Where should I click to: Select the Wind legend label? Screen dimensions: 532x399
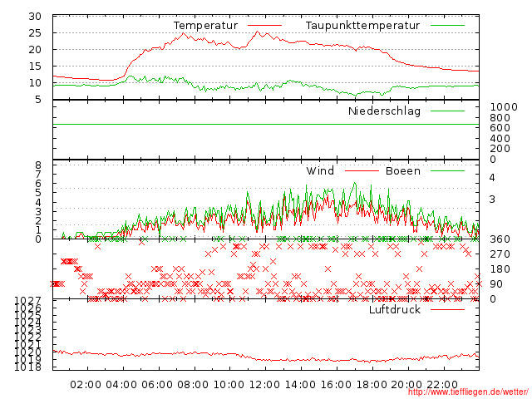[320, 170]
